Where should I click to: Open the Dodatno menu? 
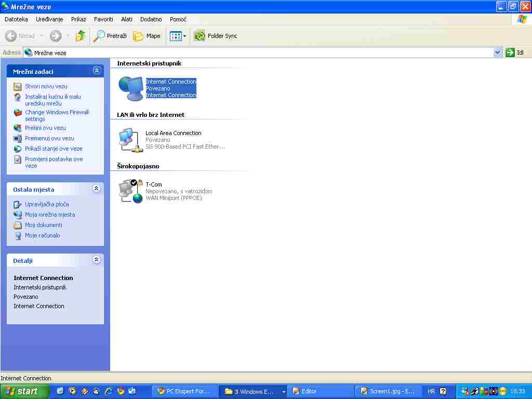[151, 19]
